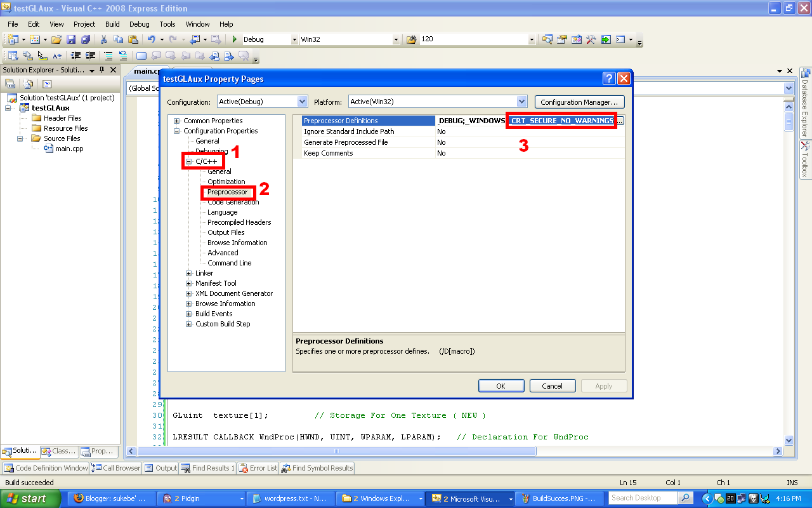Switch to the Output tab
This screenshot has height=508, width=812.
(160, 468)
